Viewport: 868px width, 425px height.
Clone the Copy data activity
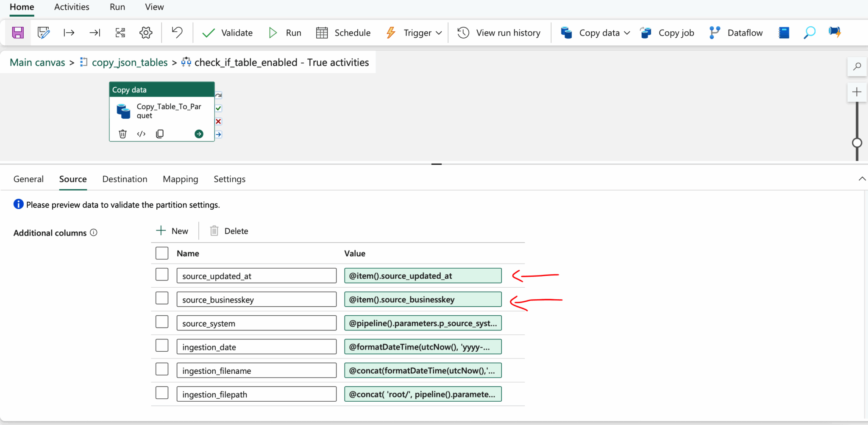[x=160, y=134]
